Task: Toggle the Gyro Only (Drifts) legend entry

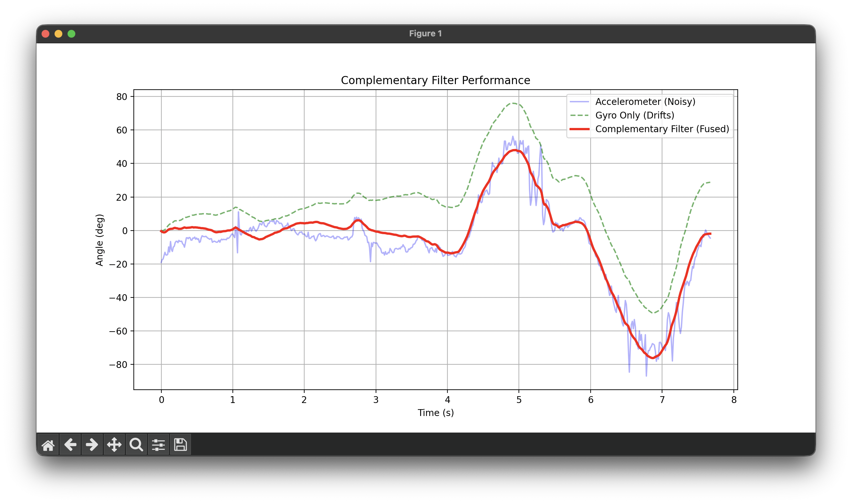Action: tap(635, 115)
